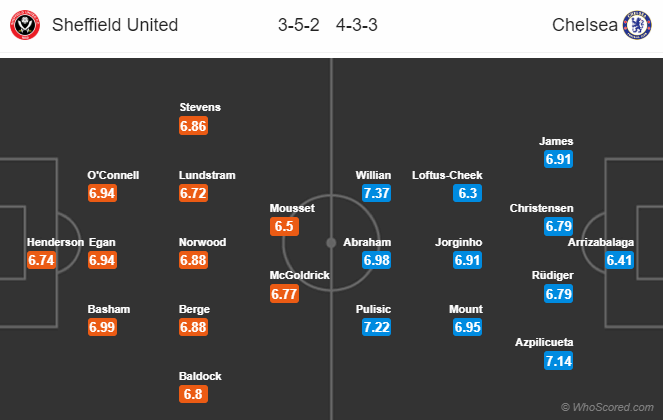Select Henderson's 6.74 goalkeeper rating
Viewport: 663px width, 420px height.
point(43,260)
